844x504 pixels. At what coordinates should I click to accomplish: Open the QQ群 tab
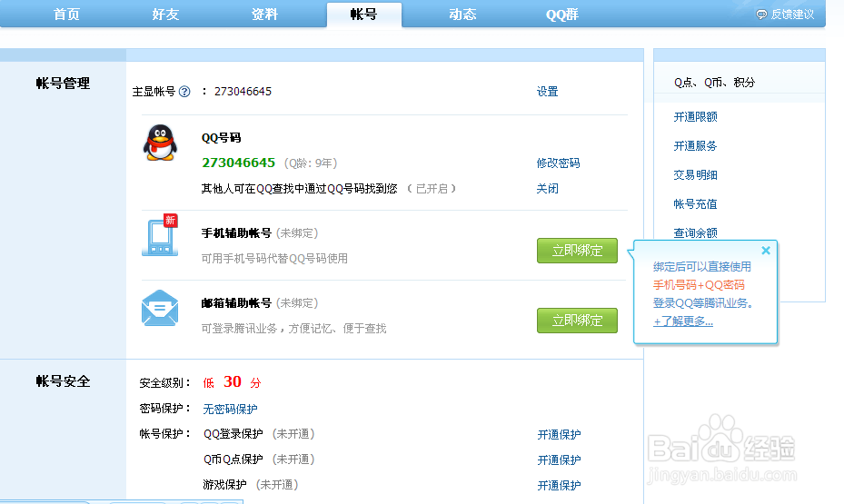coord(562,15)
